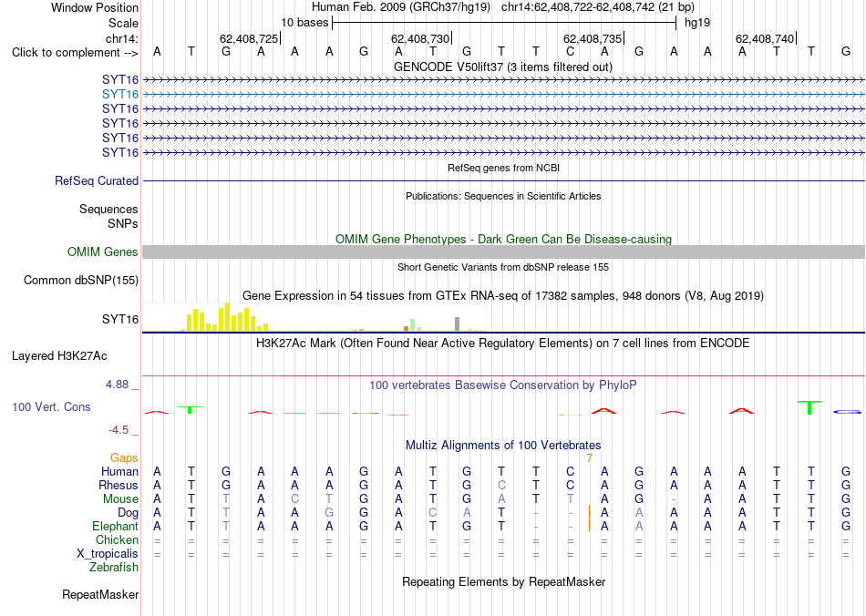Image resolution: width=866 pixels, height=616 pixels.
Task: Click the Rhesus alignment row label
Action: tap(119, 486)
